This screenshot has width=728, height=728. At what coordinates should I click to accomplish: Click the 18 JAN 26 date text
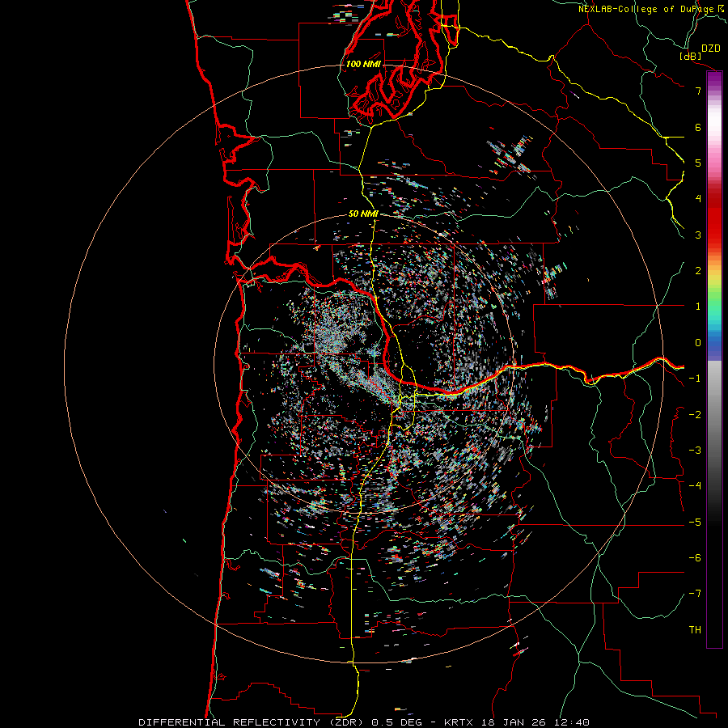click(x=512, y=722)
